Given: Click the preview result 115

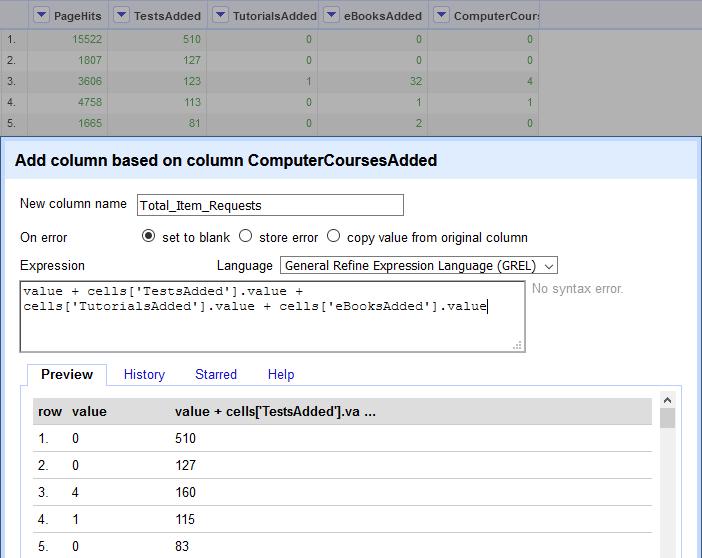Looking at the screenshot, I should point(185,519).
